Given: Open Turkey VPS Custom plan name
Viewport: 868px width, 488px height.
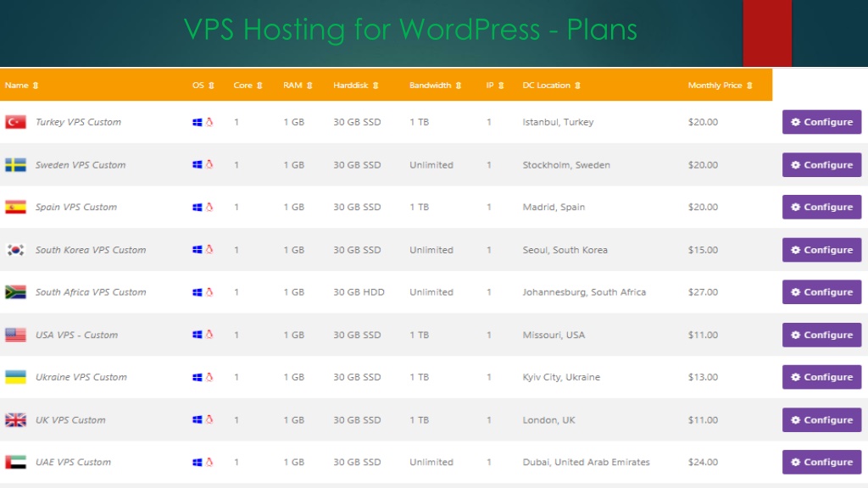Looking at the screenshot, I should click(78, 122).
